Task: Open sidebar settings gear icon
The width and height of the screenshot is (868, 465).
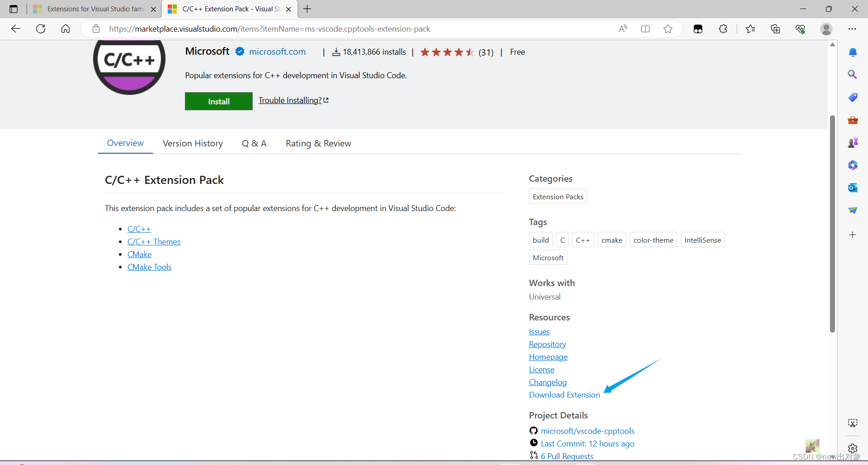Action: tap(853, 448)
